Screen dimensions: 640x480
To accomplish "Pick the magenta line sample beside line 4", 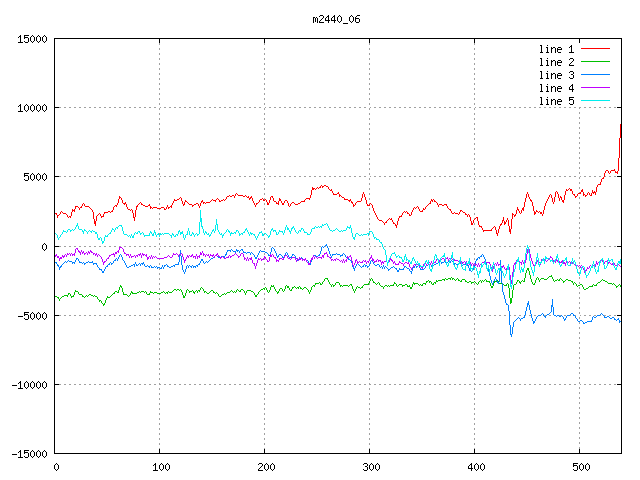I will (x=595, y=88).
